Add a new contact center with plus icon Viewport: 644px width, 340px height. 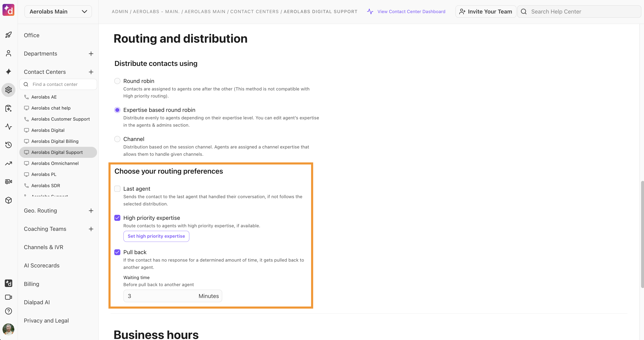pyautogui.click(x=91, y=72)
